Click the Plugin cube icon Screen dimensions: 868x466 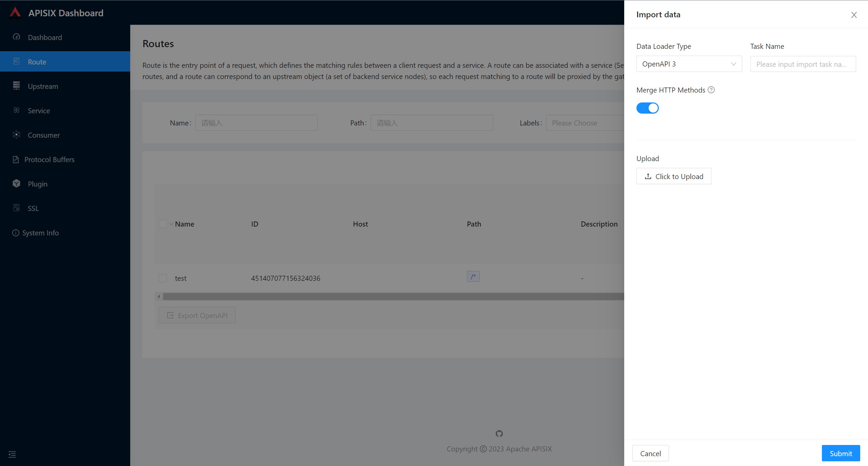(16, 183)
